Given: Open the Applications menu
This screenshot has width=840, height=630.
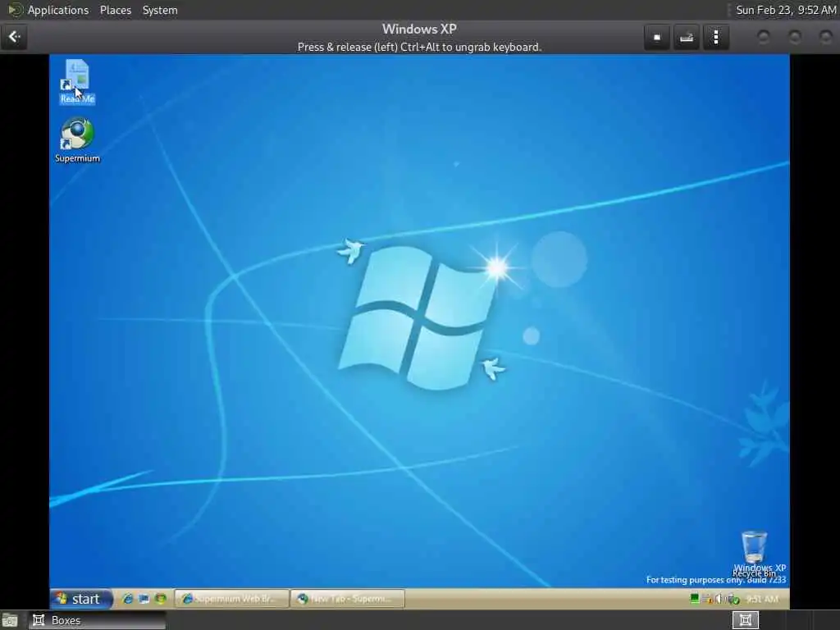Looking at the screenshot, I should [58, 10].
